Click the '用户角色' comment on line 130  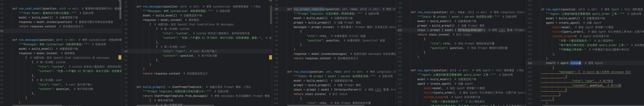click(606, 81)
